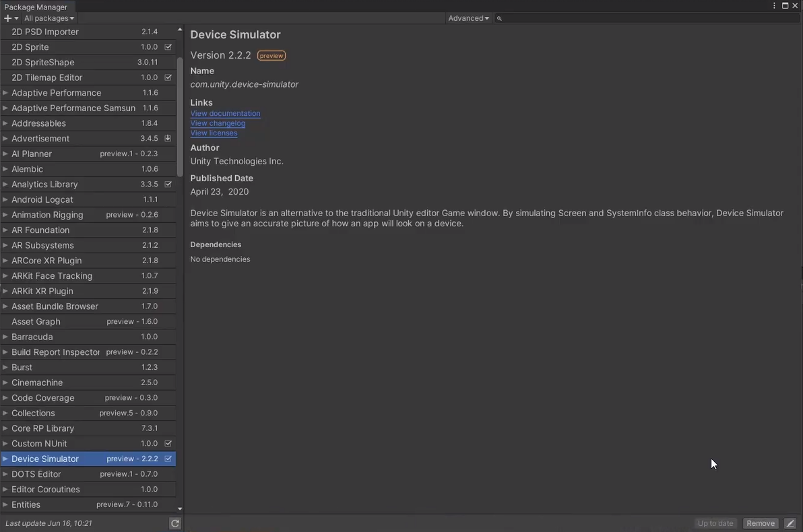The width and height of the screenshot is (803, 532).
Task: Open the View documentation link
Action: click(x=225, y=113)
